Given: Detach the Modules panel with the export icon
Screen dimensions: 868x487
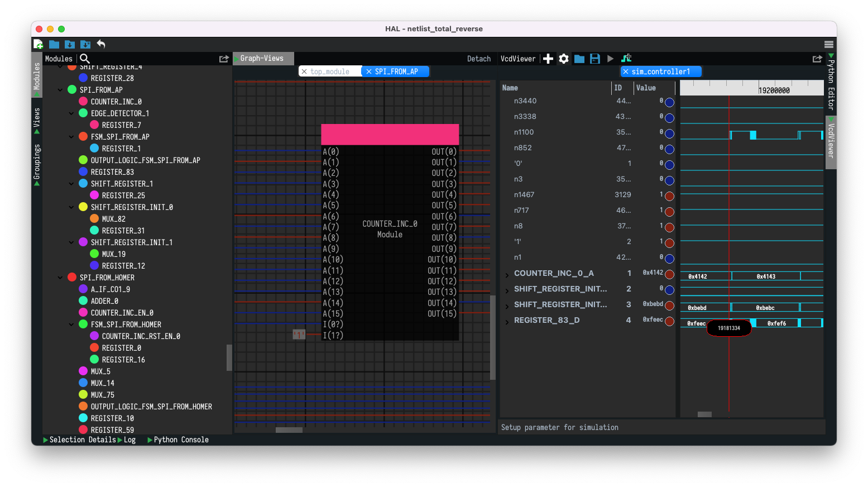Looking at the screenshot, I should (x=224, y=59).
